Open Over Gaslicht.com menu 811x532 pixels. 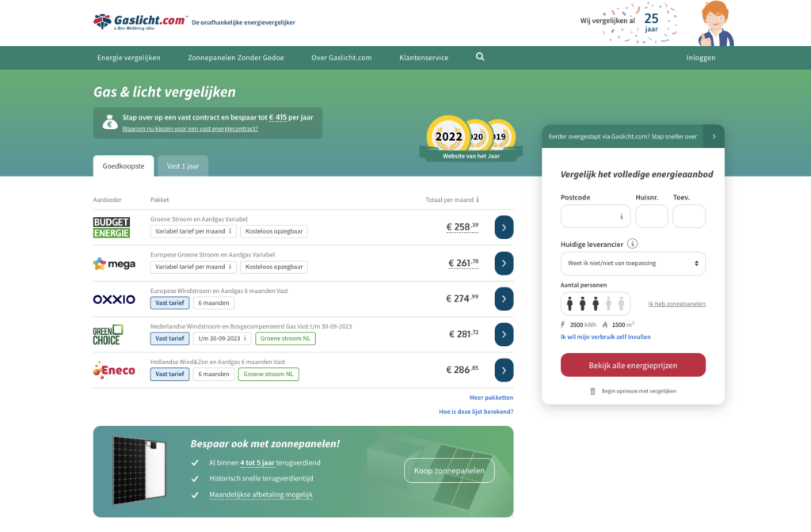(341, 57)
